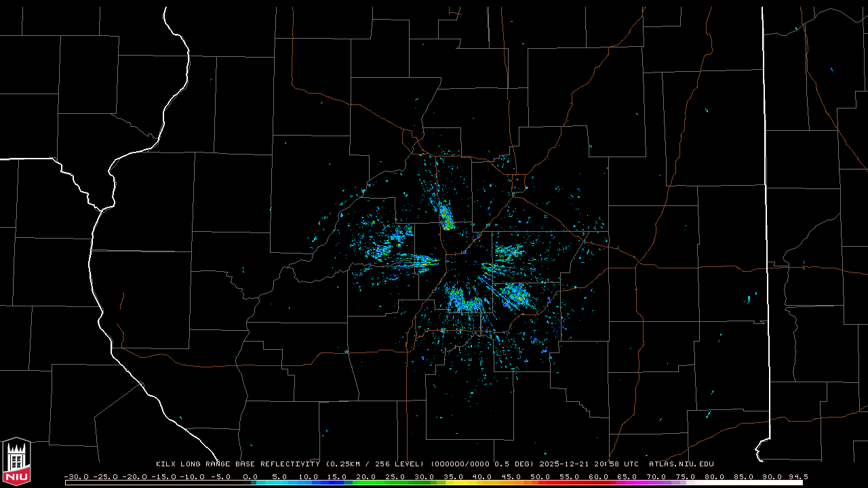Click the 35.0 dBZ scale label
868x488 pixels.
click(x=453, y=476)
